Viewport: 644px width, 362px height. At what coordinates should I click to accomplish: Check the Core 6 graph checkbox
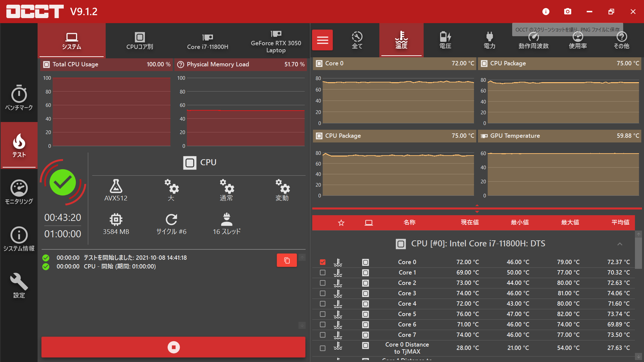(x=323, y=324)
